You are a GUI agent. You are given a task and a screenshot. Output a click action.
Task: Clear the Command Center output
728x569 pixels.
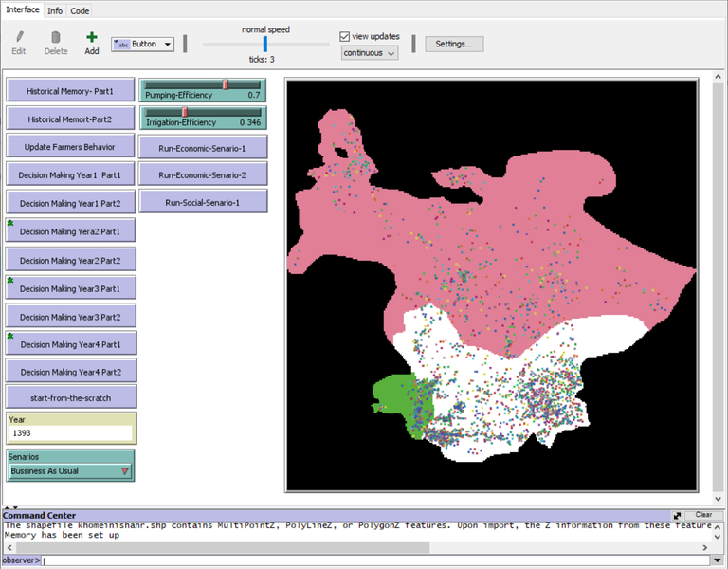(702, 515)
